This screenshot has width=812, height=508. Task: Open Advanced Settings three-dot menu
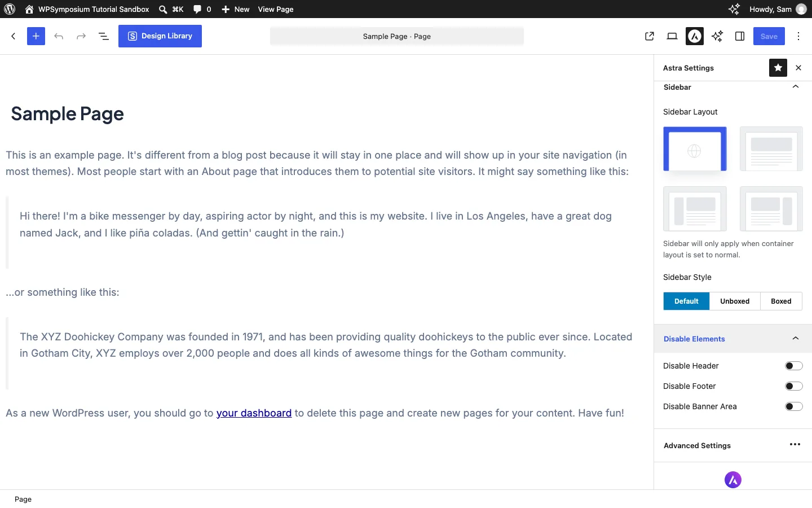pos(795,445)
